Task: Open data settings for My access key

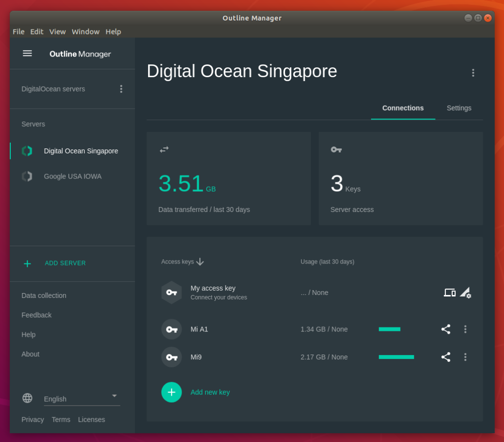Action: coord(465,294)
